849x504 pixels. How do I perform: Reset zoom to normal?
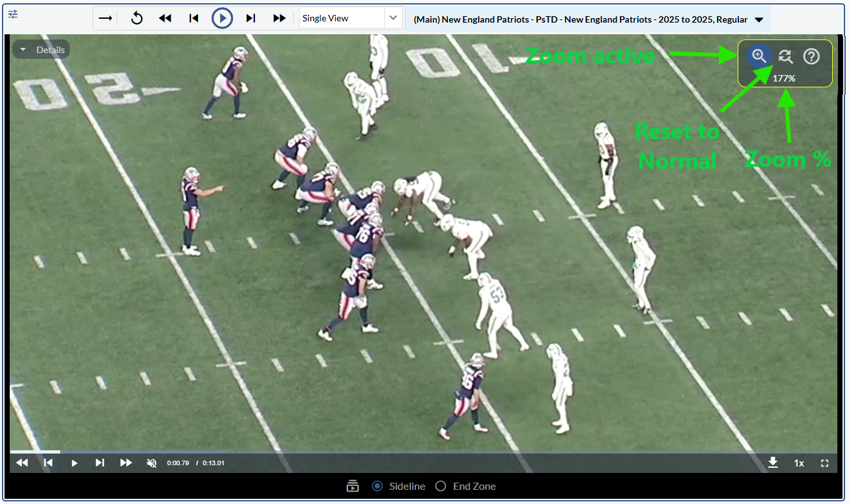786,56
